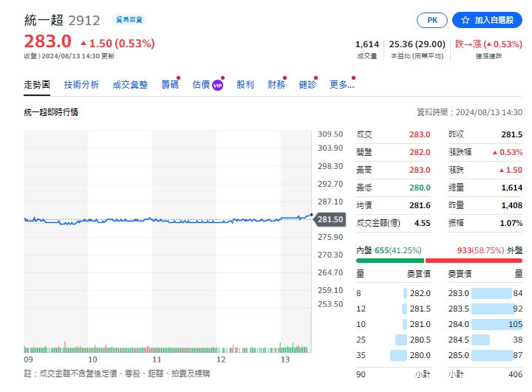This screenshot has height=392, width=532.
Task: Open the 籌碼 tab
Action: coord(170,84)
